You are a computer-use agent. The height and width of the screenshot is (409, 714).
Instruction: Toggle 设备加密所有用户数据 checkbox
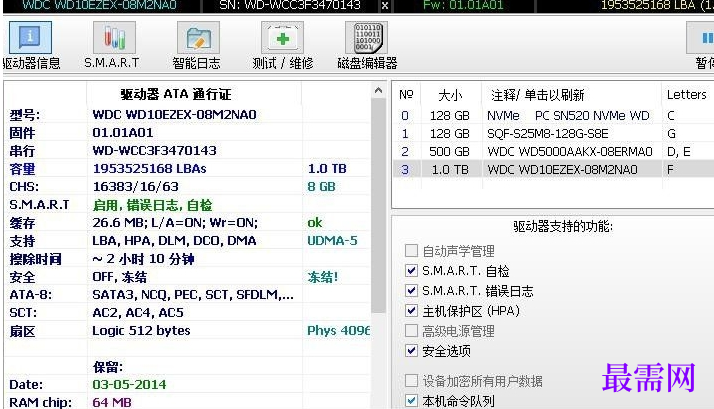(411, 380)
